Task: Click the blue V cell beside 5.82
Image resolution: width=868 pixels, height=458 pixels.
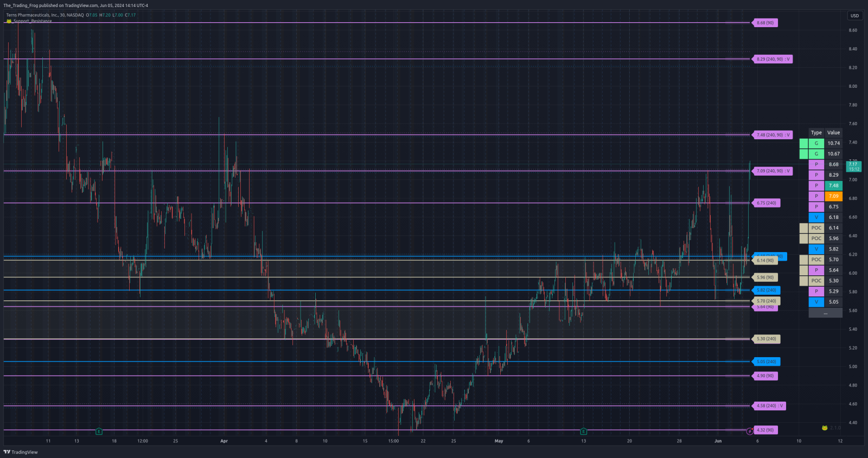Action: point(816,249)
